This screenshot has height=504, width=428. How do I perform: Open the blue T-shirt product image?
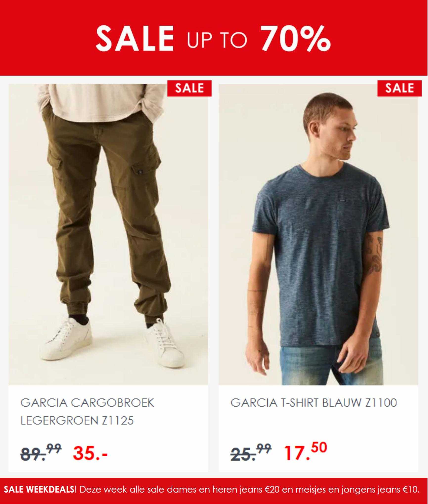[x=318, y=234]
